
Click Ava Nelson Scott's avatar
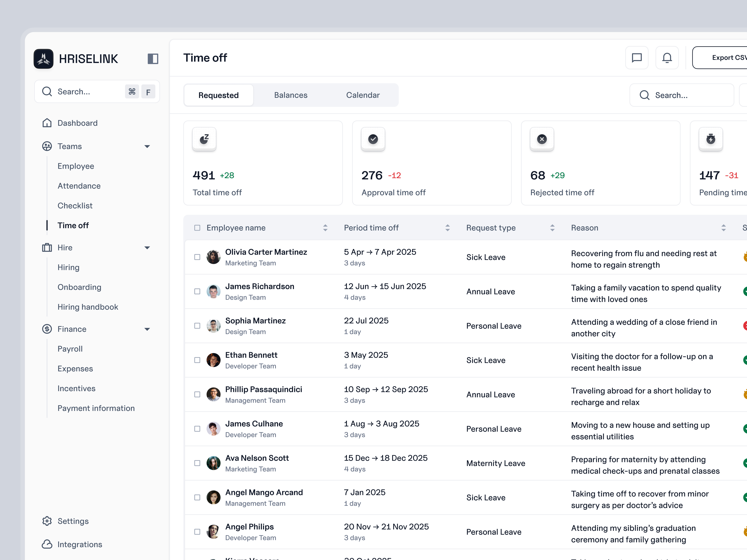pyautogui.click(x=213, y=463)
